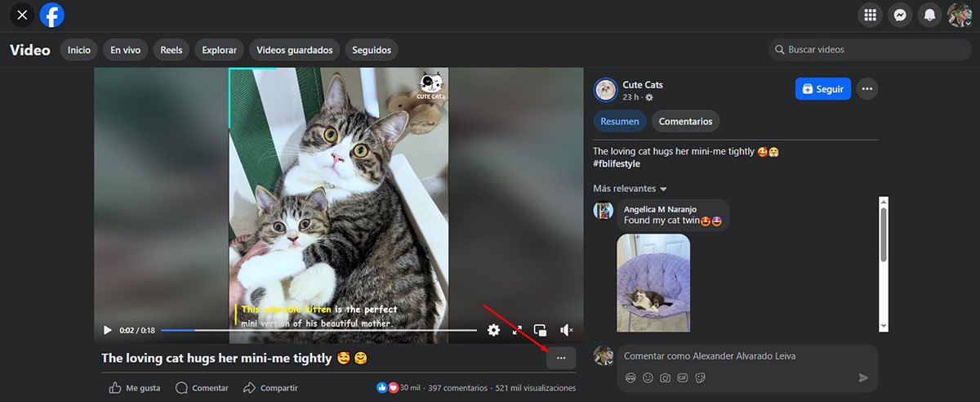
Task: Open post privacy audience icon beside 23 h
Action: (649, 97)
